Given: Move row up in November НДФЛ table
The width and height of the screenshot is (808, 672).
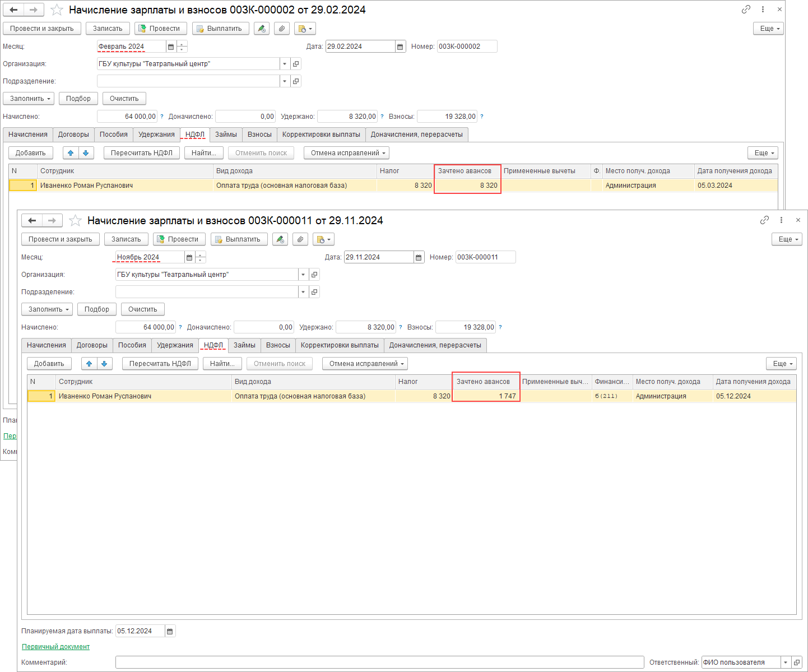Looking at the screenshot, I should coord(89,364).
